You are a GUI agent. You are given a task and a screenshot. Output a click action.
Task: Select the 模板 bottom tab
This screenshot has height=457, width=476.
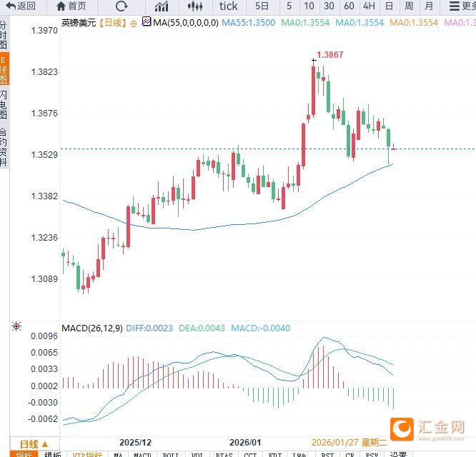pos(52,454)
